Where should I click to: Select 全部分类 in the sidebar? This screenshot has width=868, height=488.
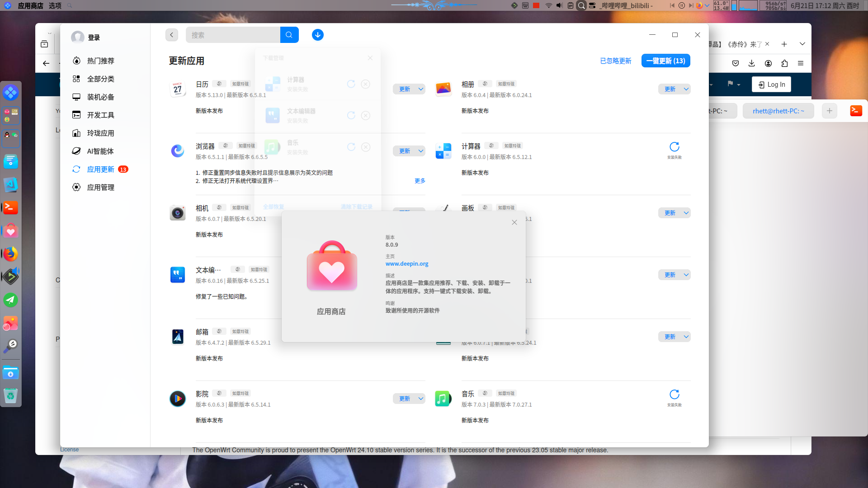click(x=100, y=79)
